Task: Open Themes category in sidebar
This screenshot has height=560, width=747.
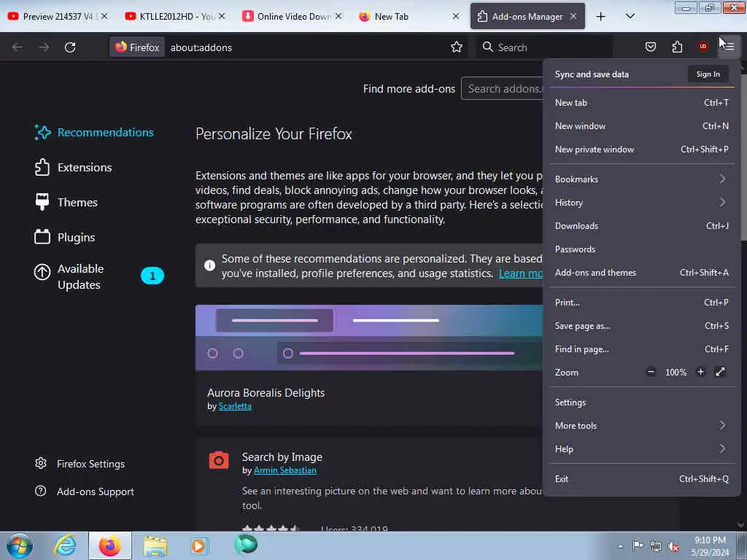Action: click(66, 203)
